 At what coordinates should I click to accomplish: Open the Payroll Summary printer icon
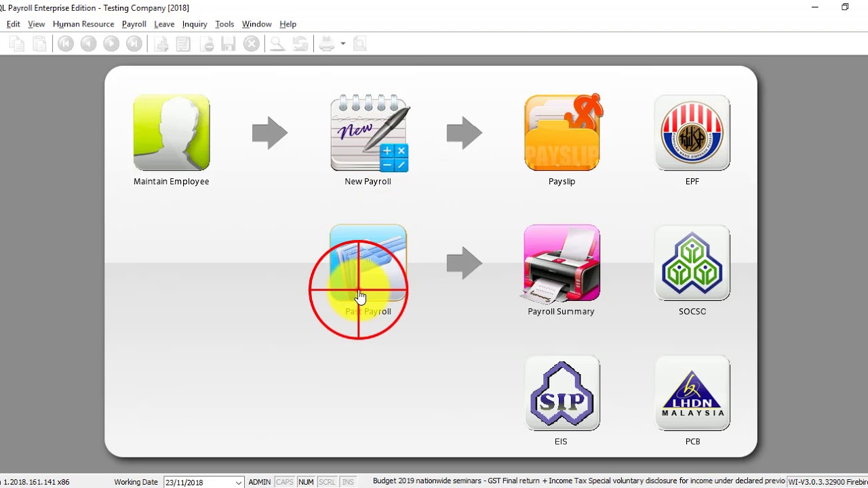click(561, 263)
